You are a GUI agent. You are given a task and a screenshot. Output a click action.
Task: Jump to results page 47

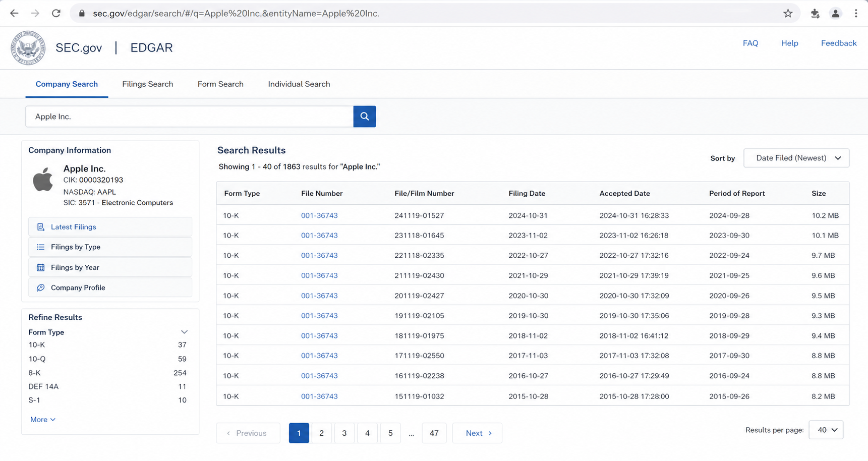click(434, 433)
